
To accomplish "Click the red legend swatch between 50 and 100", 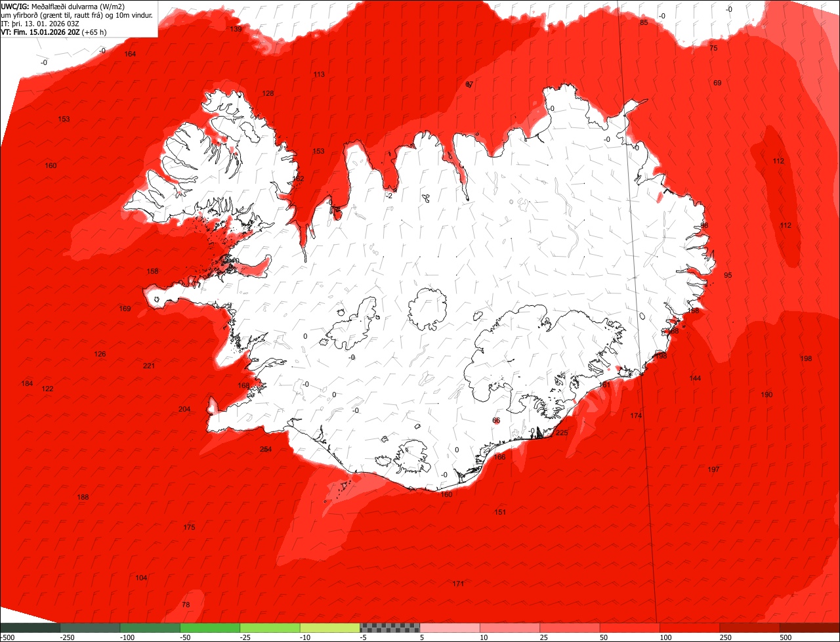I will coord(629,628).
